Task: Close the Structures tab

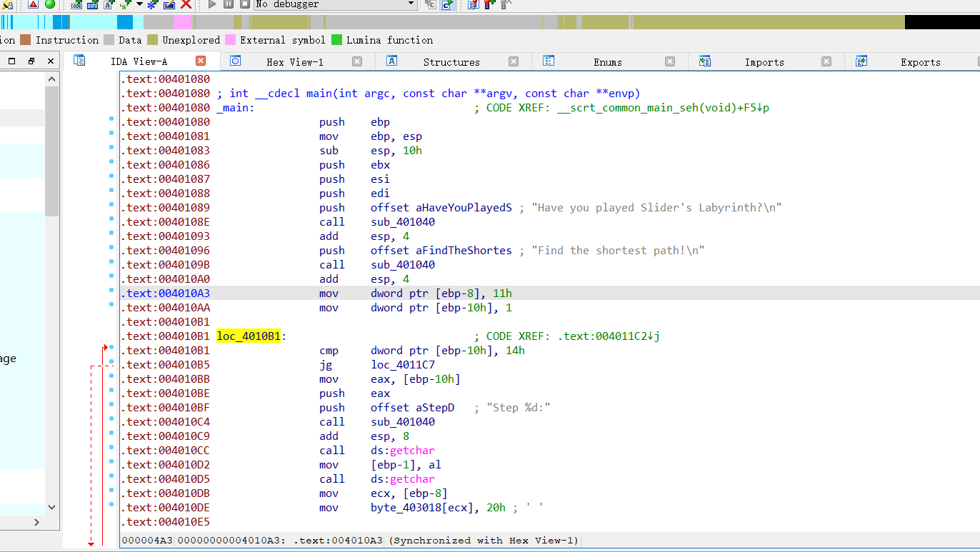Action: coord(514,61)
